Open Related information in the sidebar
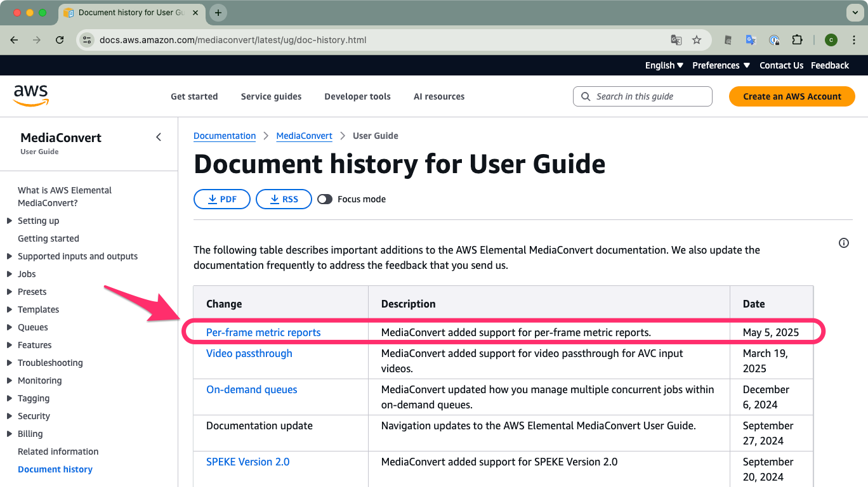 [x=58, y=451]
